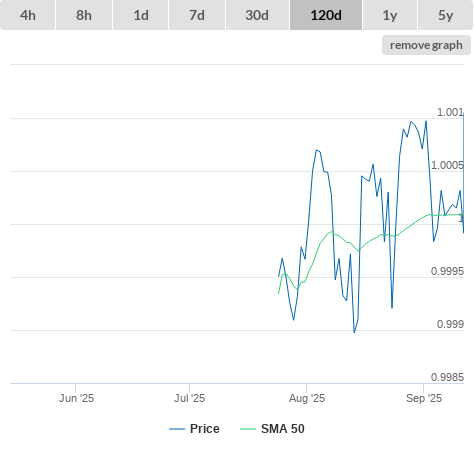Click the 1.001 y-axis label
Screen dimensions: 474x455
tap(450, 112)
